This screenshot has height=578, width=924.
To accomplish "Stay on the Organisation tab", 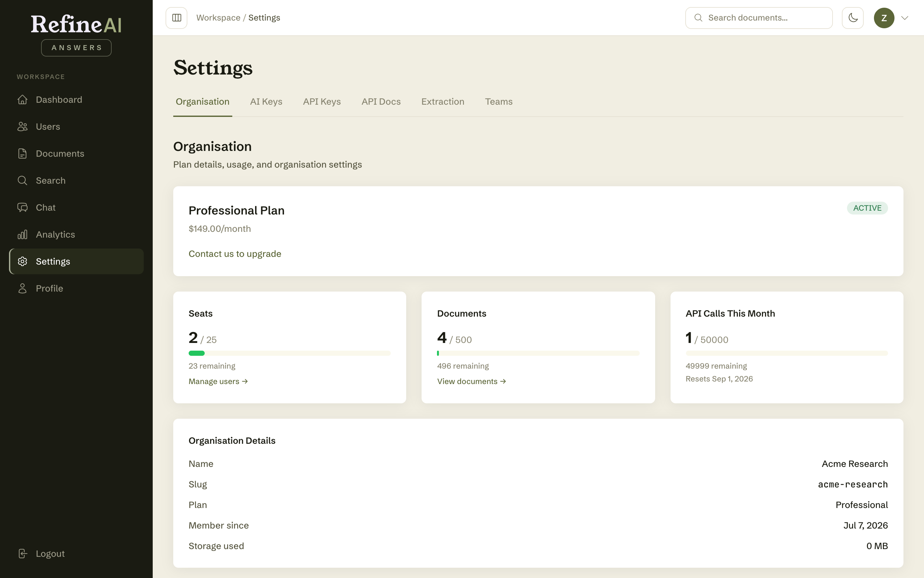I will point(203,102).
